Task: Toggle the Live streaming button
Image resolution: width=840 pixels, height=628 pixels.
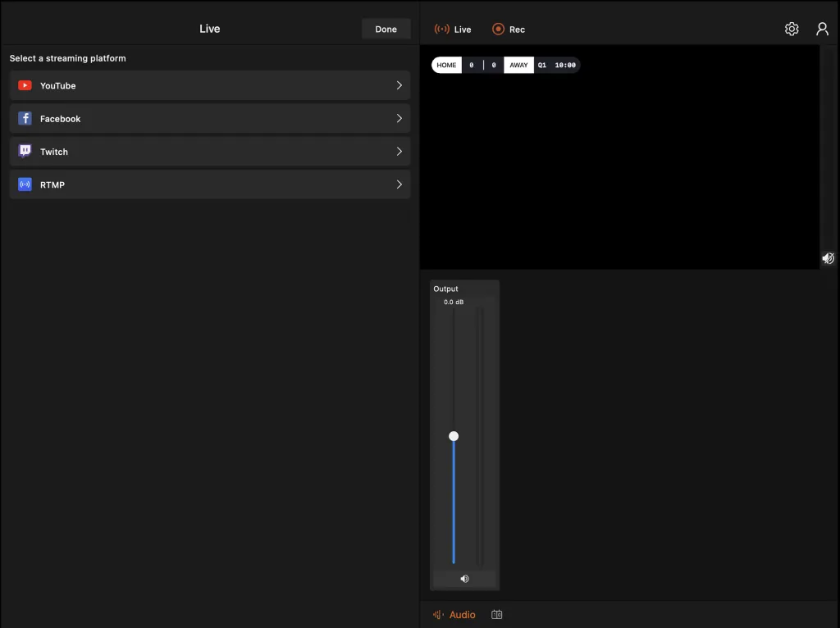Action: coord(453,29)
